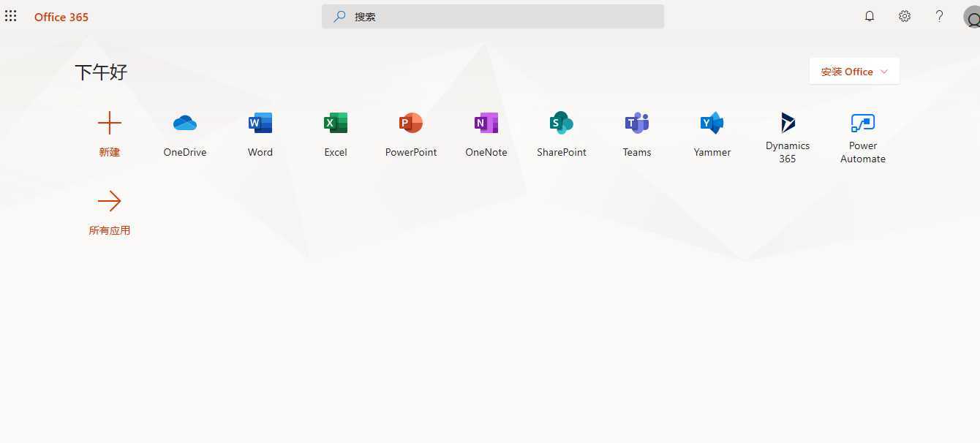
Task: Open the account profile avatar
Action: [972, 17]
